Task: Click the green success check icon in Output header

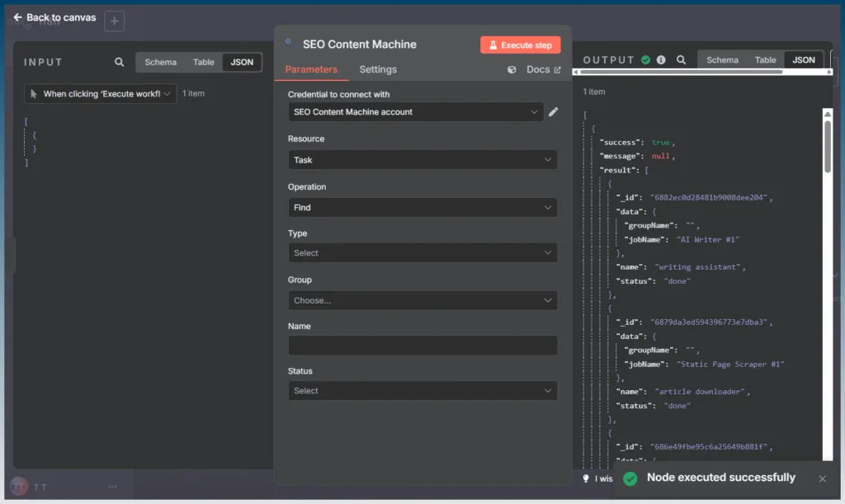Action: point(645,59)
